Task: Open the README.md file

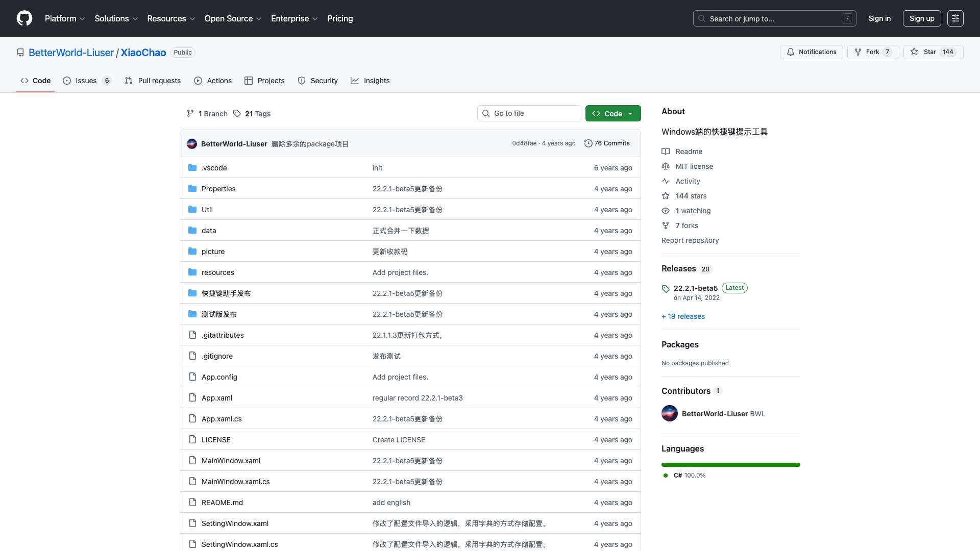Action: (222, 503)
